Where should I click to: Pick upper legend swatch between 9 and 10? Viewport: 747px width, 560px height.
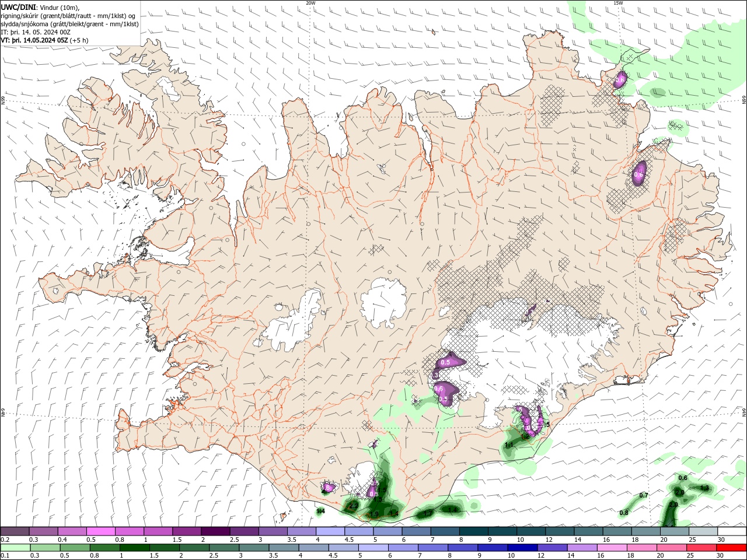[501, 531]
